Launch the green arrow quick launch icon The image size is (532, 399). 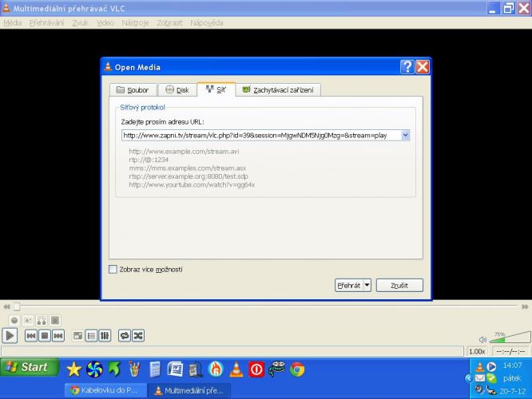[114, 369]
